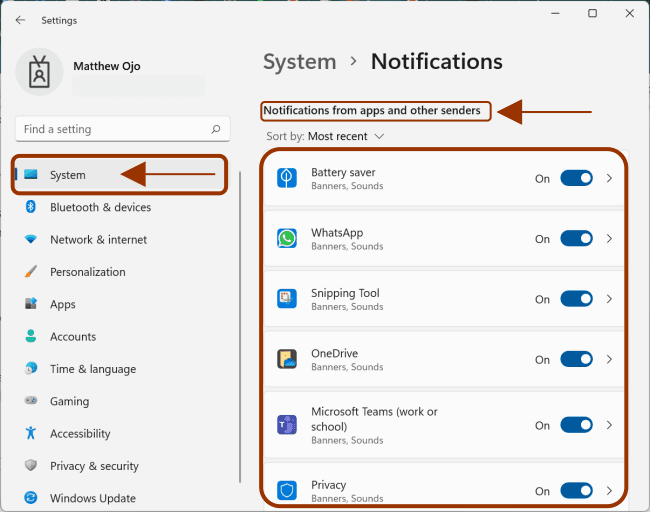
Task: Turn off Battery saver notifications toggle
Action: [x=576, y=178]
